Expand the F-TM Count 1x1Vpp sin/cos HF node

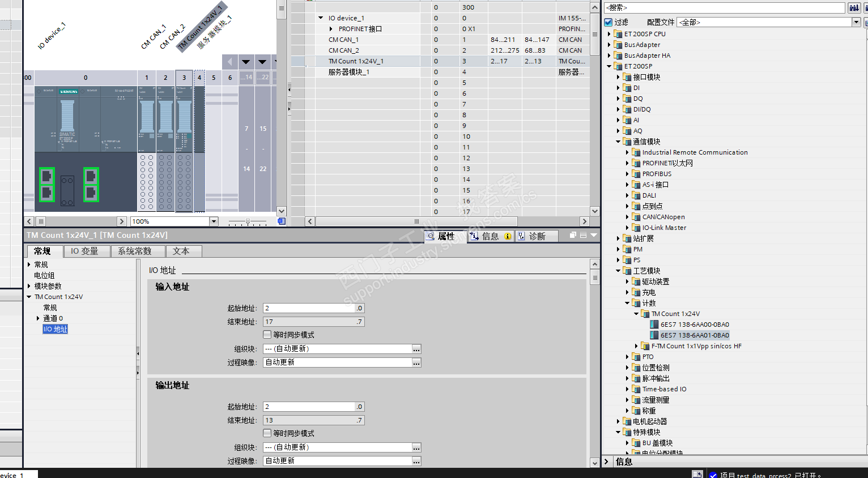click(636, 346)
